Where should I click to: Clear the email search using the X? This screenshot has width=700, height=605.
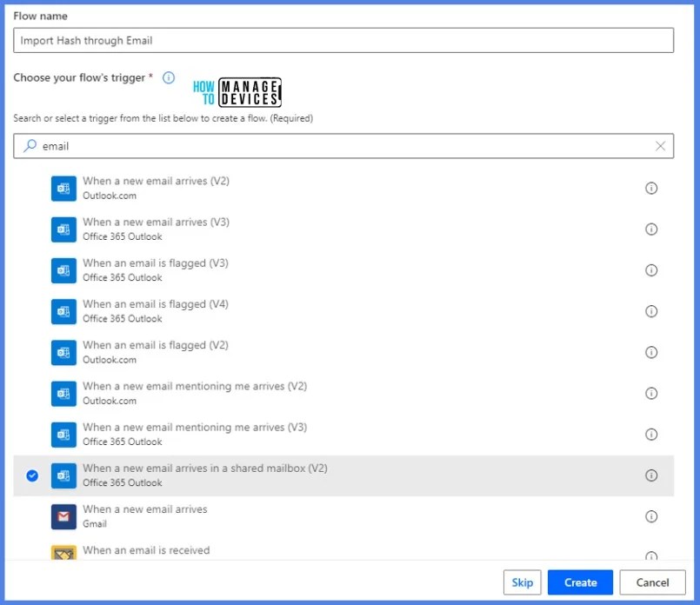coord(660,145)
